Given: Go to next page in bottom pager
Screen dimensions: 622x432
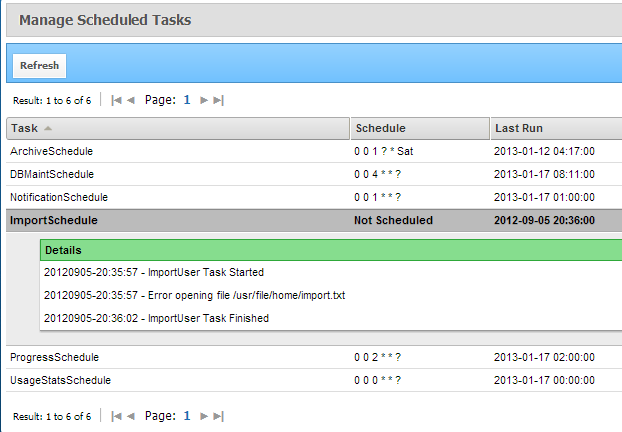Looking at the screenshot, I should tap(204, 416).
